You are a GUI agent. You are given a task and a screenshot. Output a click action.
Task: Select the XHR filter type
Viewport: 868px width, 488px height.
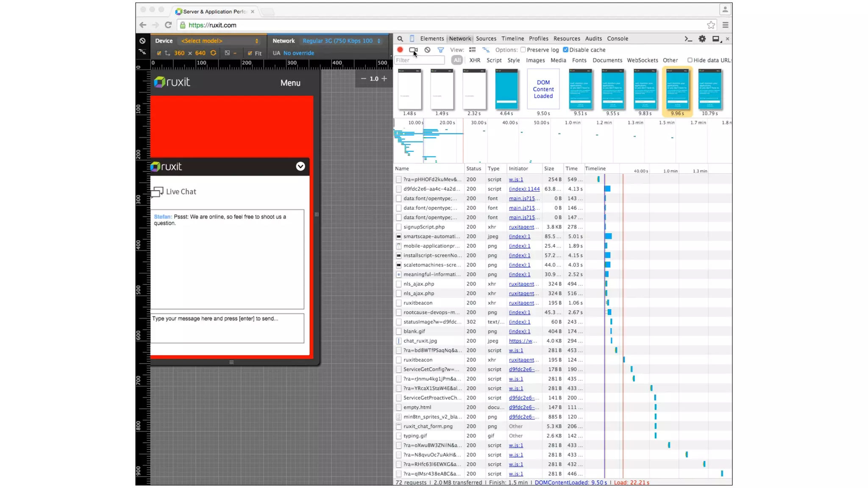475,60
